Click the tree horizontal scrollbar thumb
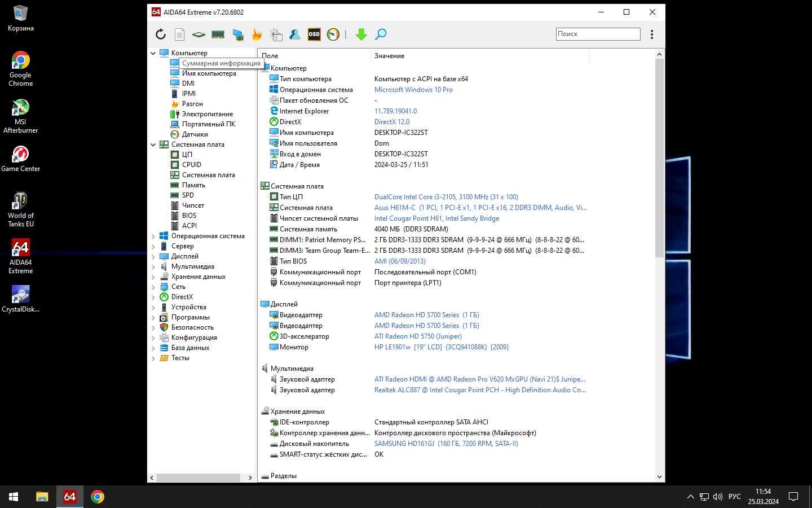The width and height of the screenshot is (812, 508). pyautogui.click(x=198, y=478)
